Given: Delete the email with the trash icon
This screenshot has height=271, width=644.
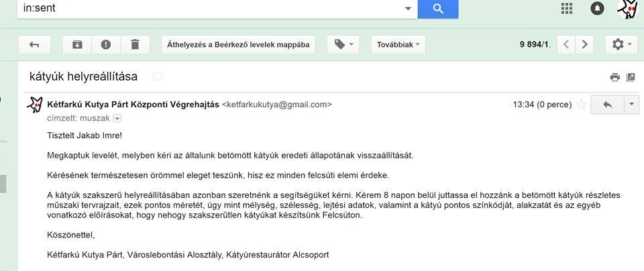Looking at the screenshot, I should [135, 44].
